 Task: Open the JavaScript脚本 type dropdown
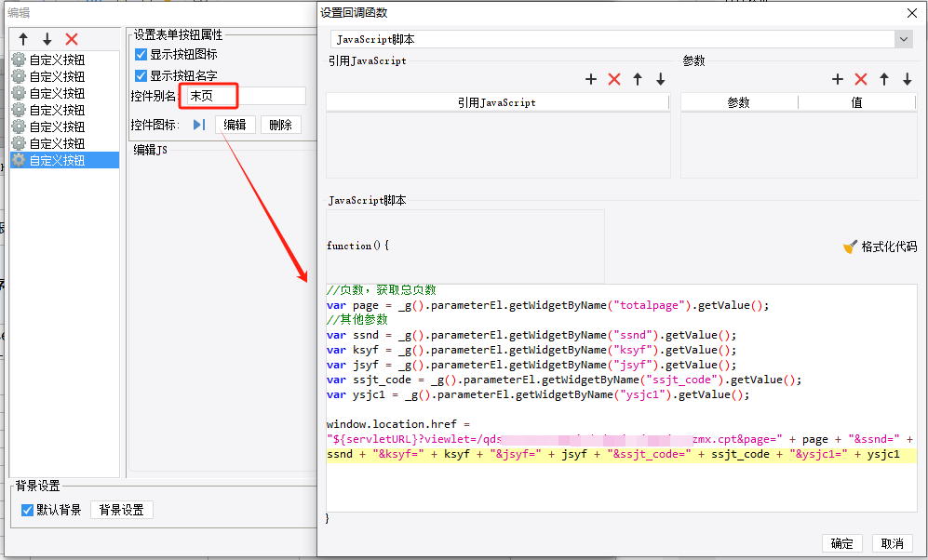tap(902, 39)
